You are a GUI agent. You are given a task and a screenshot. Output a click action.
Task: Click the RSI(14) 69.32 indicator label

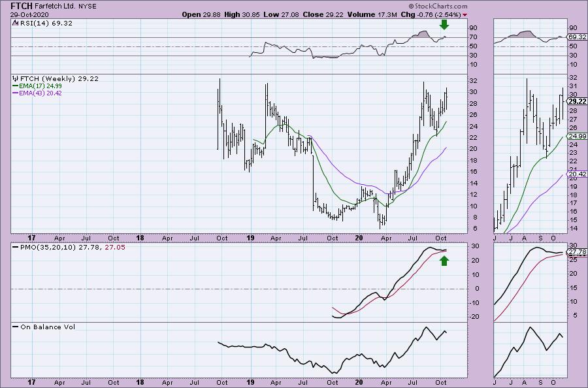[x=46, y=24]
